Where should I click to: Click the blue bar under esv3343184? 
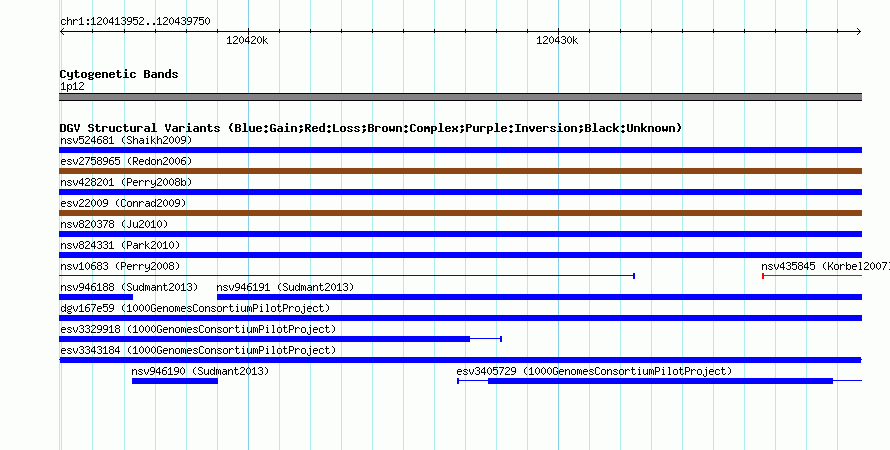point(460,360)
